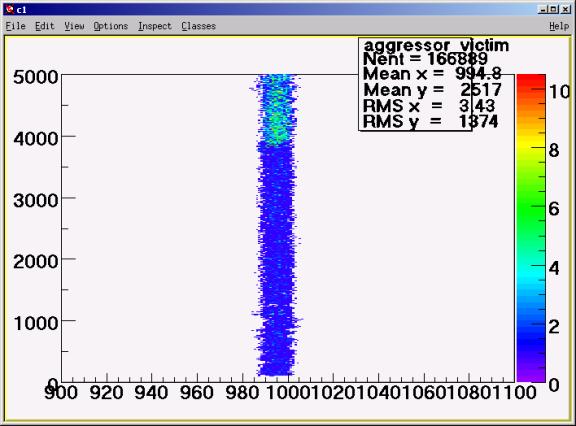This screenshot has height=426, width=576.
Task: Maximize the c1 canvas window
Action: tap(554, 10)
